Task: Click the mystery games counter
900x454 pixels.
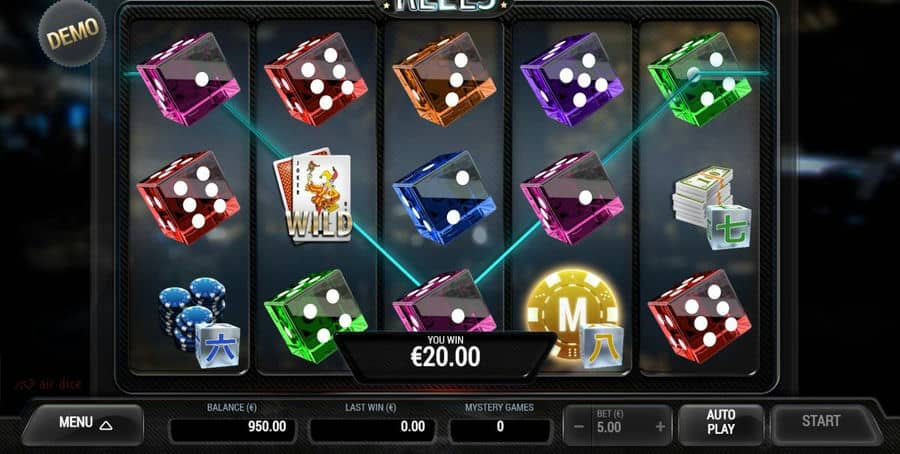Action: 499,427
